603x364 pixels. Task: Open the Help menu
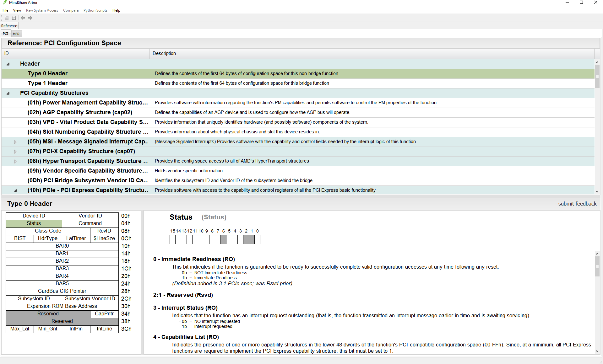[116, 10]
